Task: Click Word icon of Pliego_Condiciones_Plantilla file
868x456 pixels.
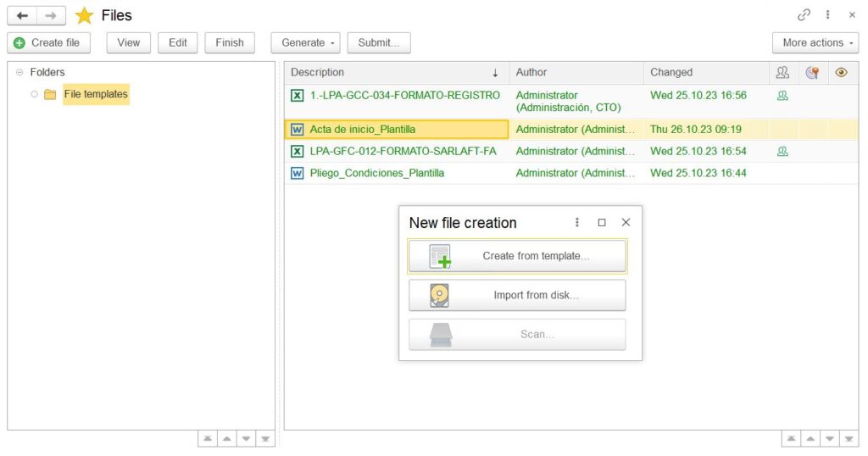Action: tap(297, 173)
